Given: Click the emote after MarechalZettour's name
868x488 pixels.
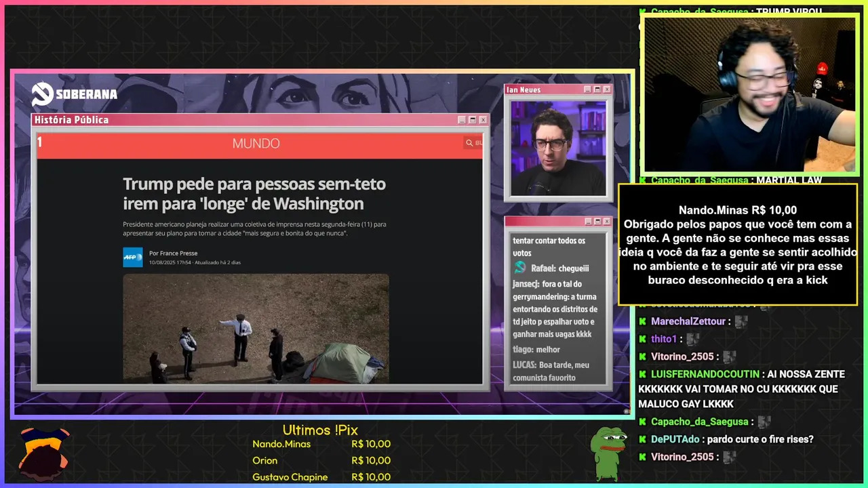Looking at the screenshot, I should 741,321.
